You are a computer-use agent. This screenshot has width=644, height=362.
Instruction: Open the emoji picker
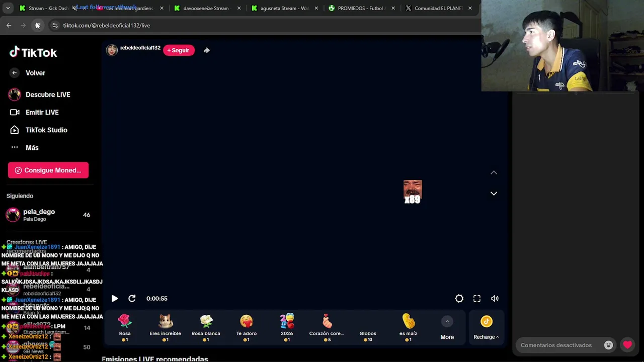coord(608,345)
